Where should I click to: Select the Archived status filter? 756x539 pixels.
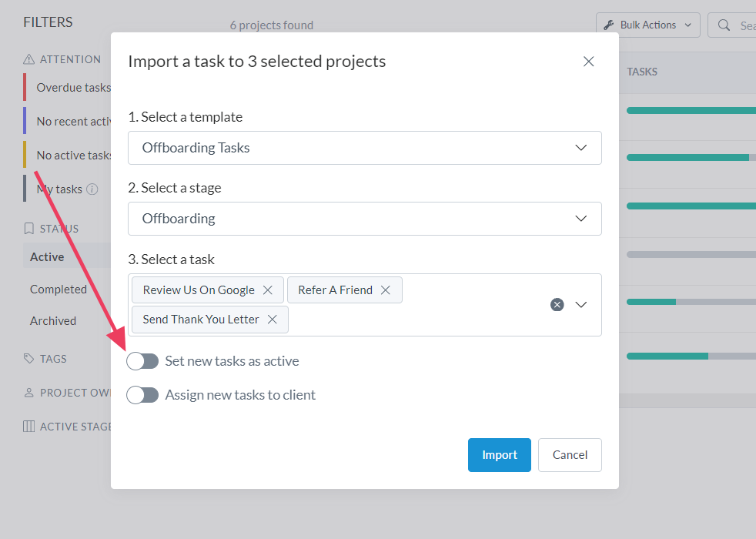pos(53,321)
